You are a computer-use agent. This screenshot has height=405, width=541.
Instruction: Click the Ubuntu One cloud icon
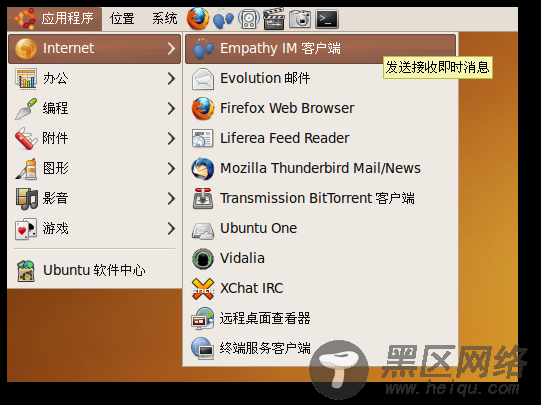pyautogui.click(x=203, y=230)
